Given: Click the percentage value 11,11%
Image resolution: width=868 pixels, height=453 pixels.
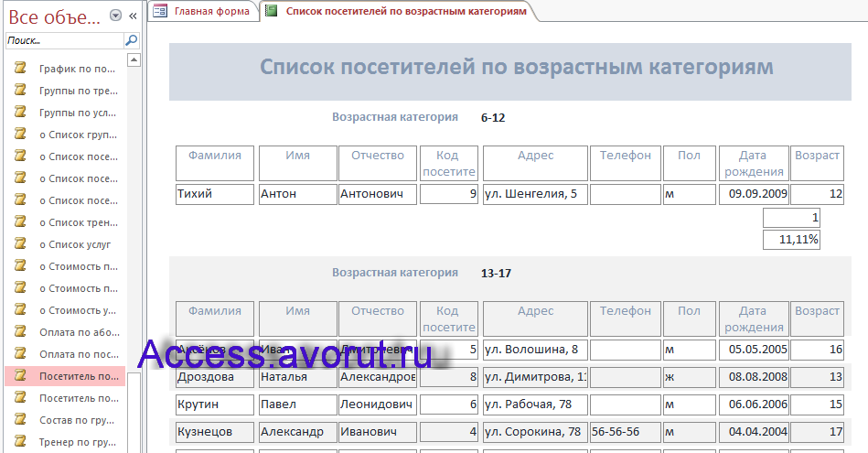Looking at the screenshot, I should [x=791, y=240].
